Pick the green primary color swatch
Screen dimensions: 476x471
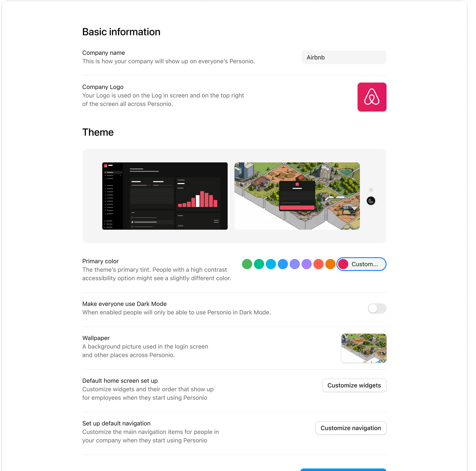coord(247,264)
